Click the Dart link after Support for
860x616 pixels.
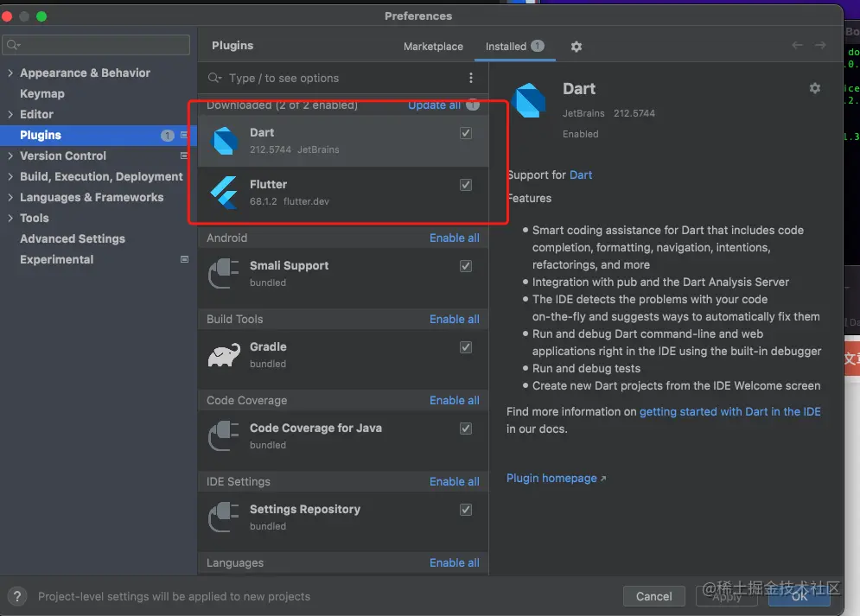pos(581,175)
